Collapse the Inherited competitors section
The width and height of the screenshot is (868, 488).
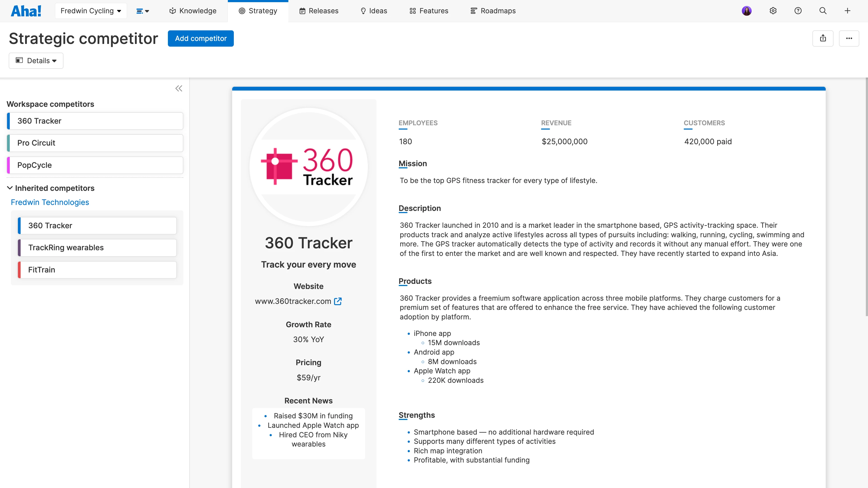coord(10,188)
